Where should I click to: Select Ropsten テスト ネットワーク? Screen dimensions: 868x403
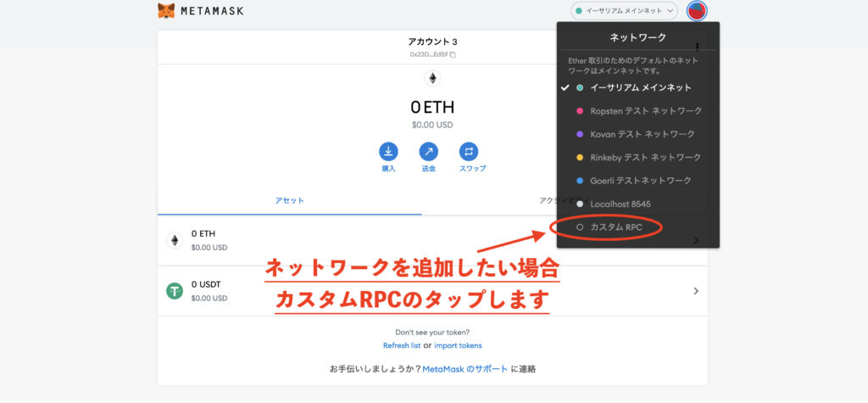(x=637, y=111)
